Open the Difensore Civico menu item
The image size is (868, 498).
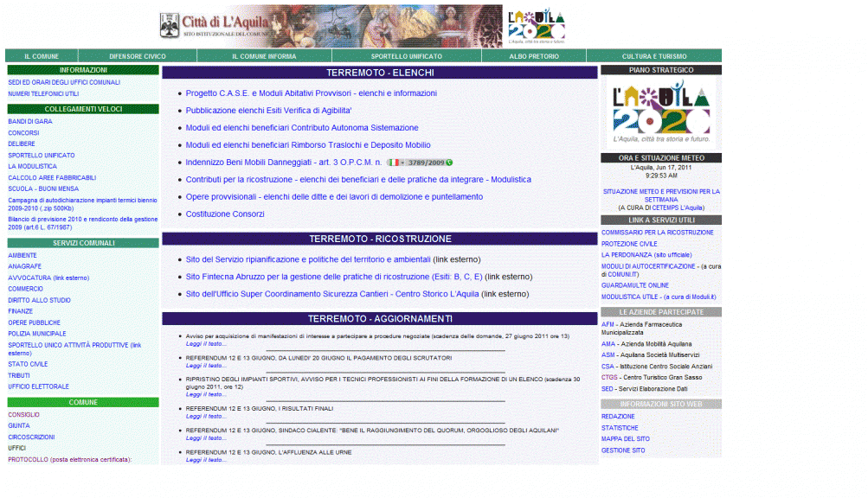138,56
